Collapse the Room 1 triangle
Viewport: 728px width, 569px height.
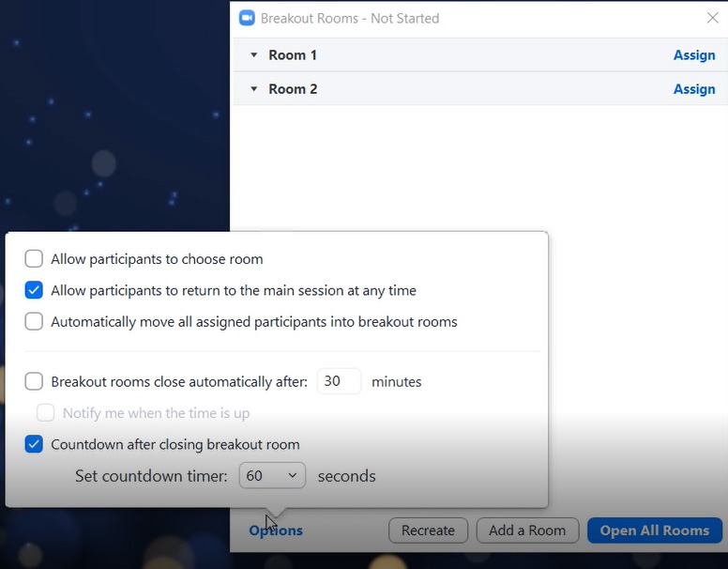(253, 54)
